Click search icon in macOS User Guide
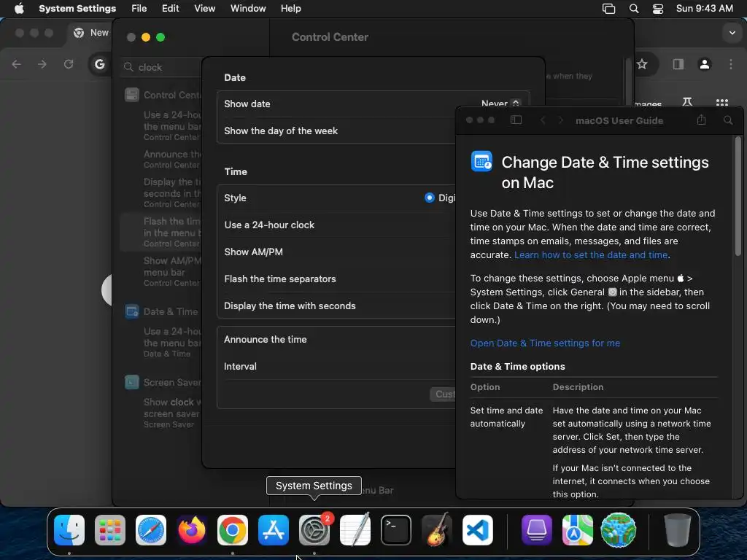 728,120
